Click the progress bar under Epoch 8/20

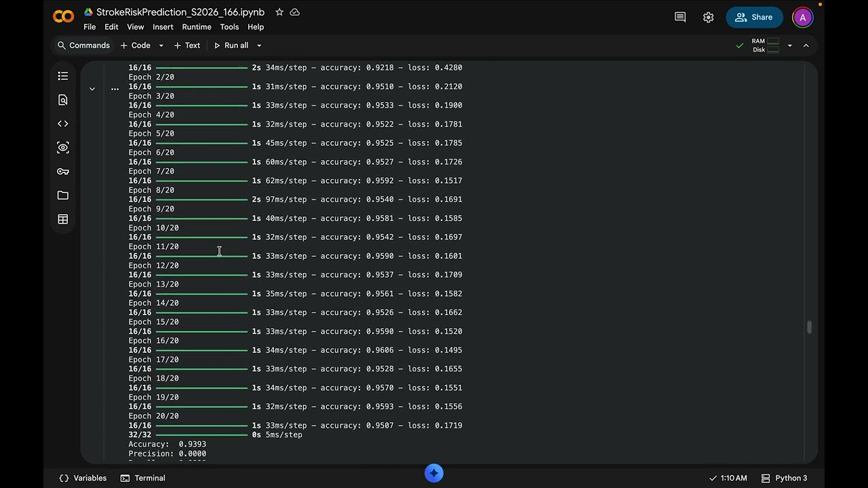coord(201,200)
